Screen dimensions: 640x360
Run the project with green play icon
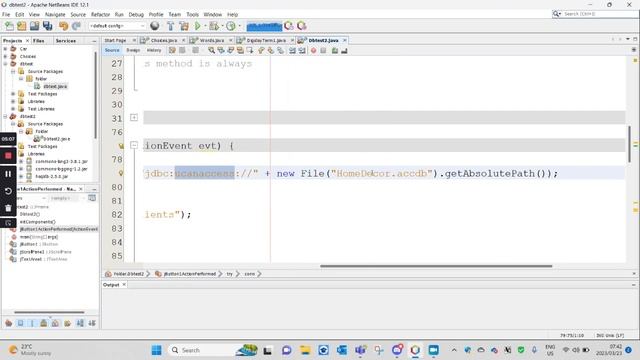198,26
